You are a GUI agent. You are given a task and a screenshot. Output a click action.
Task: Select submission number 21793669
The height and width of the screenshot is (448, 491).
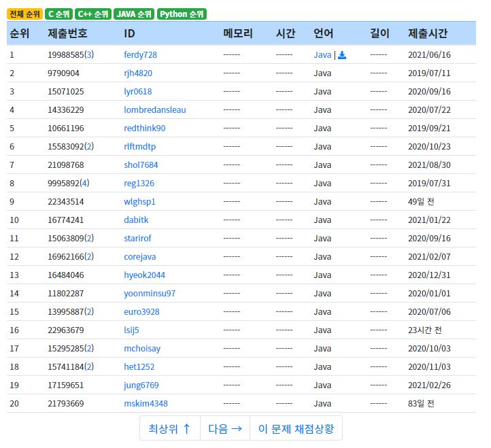(x=66, y=404)
